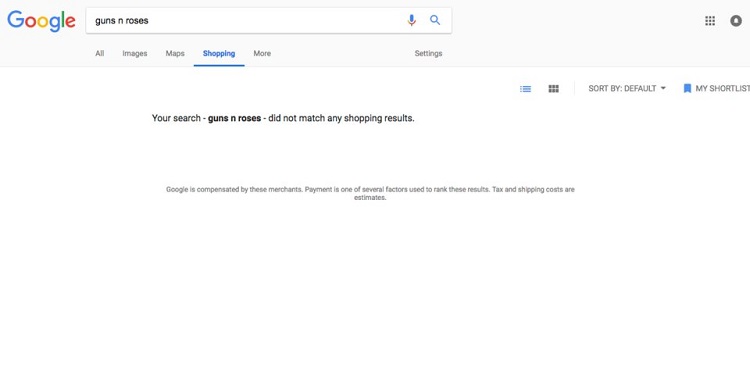Click the blue magnifying glass search icon

(x=435, y=20)
